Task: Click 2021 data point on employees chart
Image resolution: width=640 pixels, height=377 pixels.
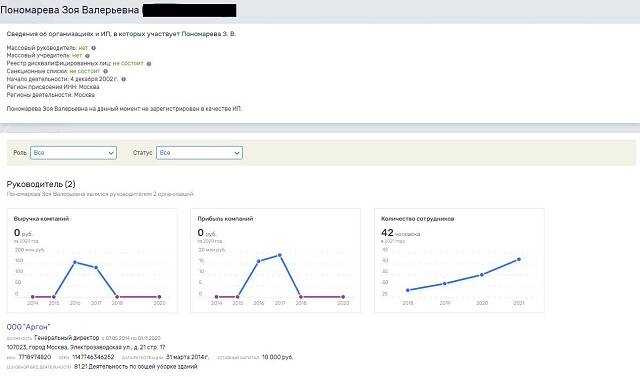Action: click(x=519, y=259)
